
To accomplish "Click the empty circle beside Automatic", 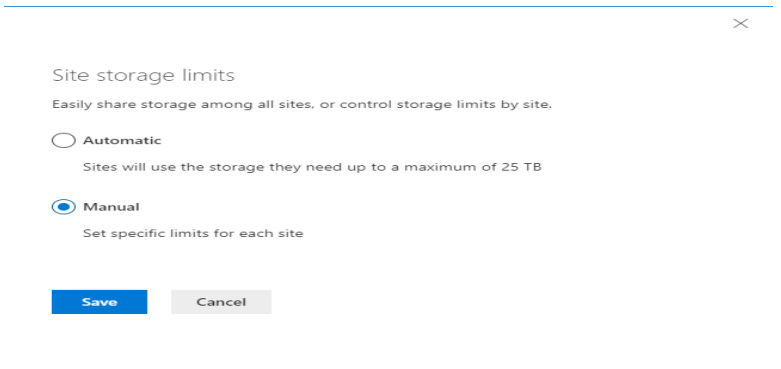I will 64,140.
